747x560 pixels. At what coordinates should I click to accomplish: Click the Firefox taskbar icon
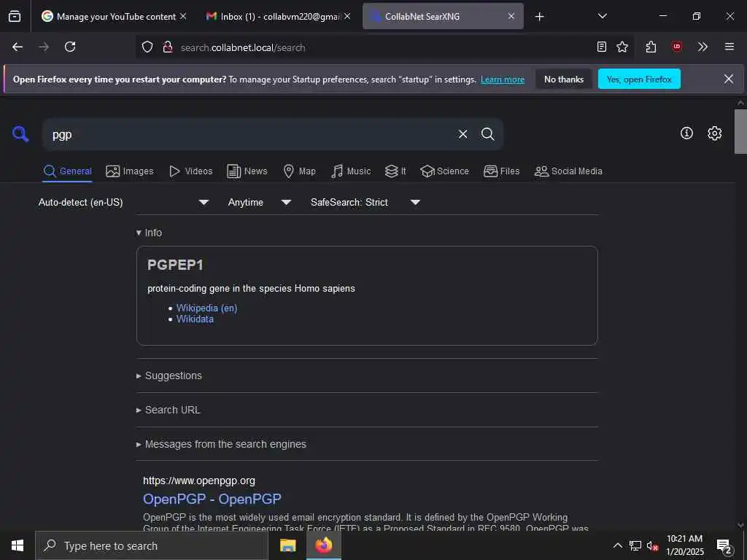(323, 545)
